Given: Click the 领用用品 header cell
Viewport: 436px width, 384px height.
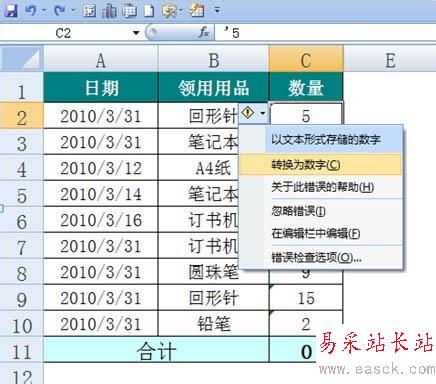Looking at the screenshot, I should coord(213,87).
